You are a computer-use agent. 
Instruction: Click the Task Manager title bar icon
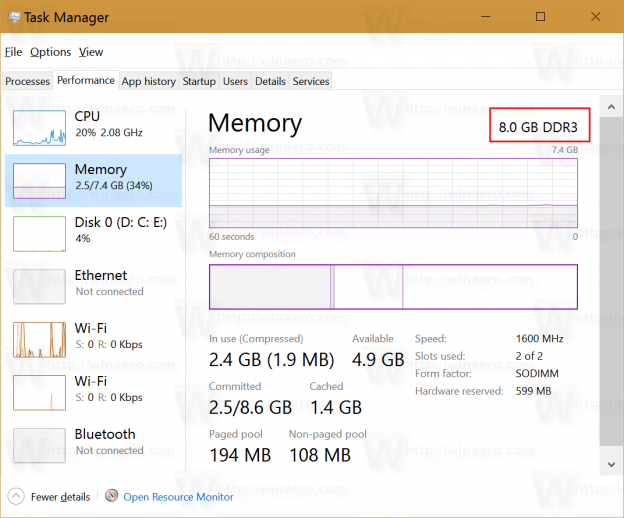click(14, 17)
